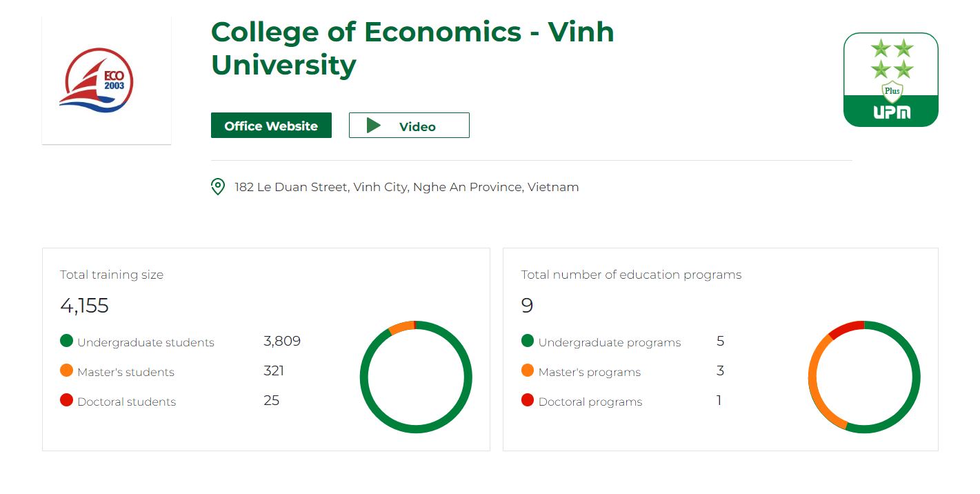Play the university Video
The height and width of the screenshot is (494, 980).
click(x=409, y=126)
